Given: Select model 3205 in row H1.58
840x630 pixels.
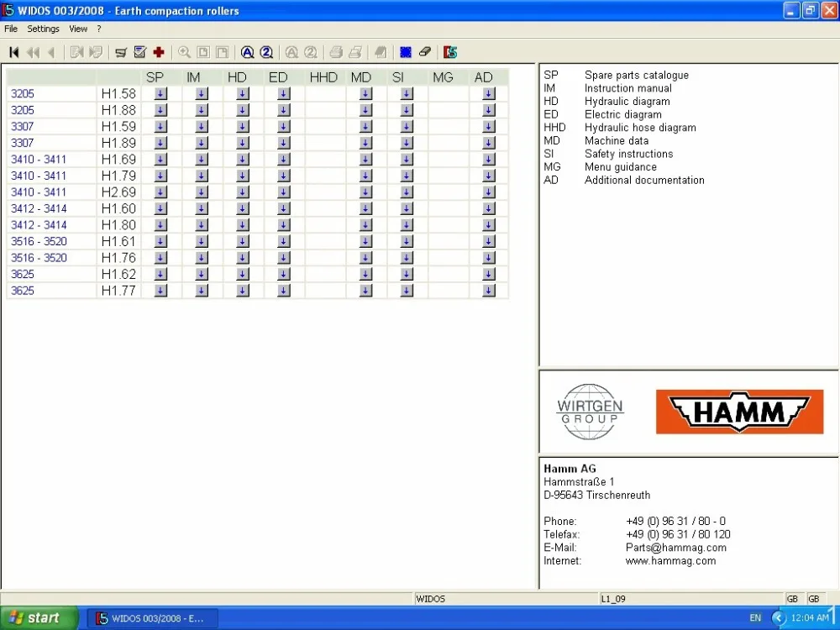Looking at the screenshot, I should (x=23, y=94).
